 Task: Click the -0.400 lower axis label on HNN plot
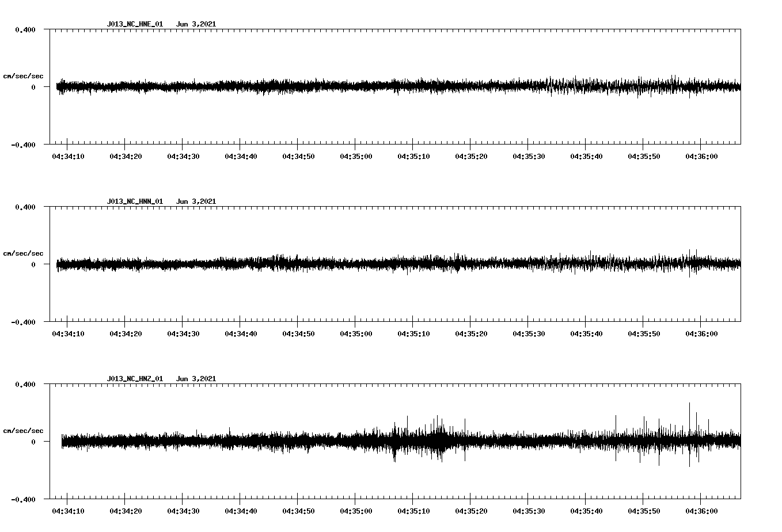(x=24, y=322)
